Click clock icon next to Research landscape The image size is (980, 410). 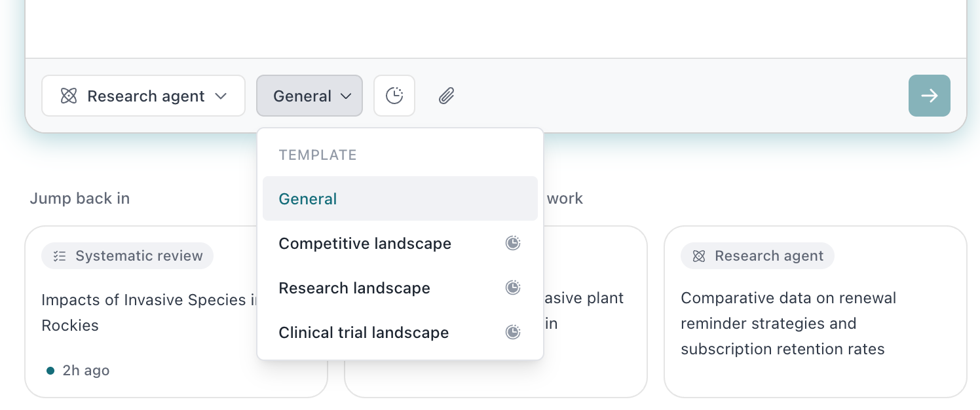[513, 288]
